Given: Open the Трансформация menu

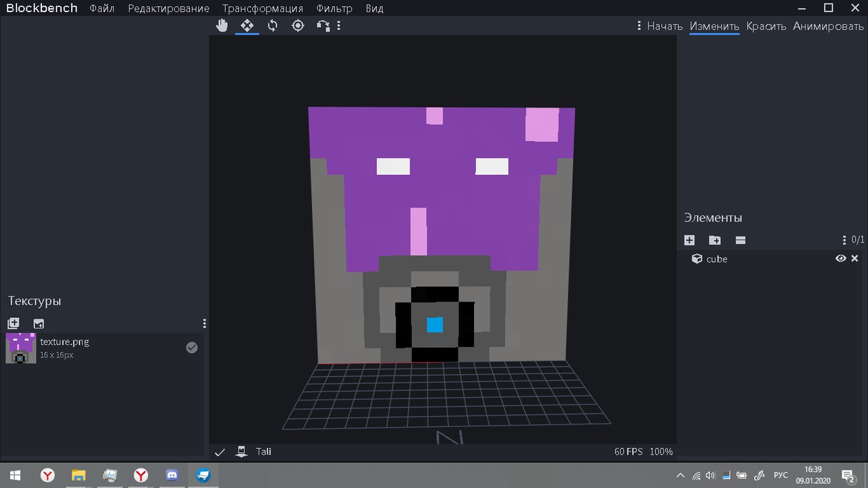Looking at the screenshot, I should pyautogui.click(x=262, y=8).
